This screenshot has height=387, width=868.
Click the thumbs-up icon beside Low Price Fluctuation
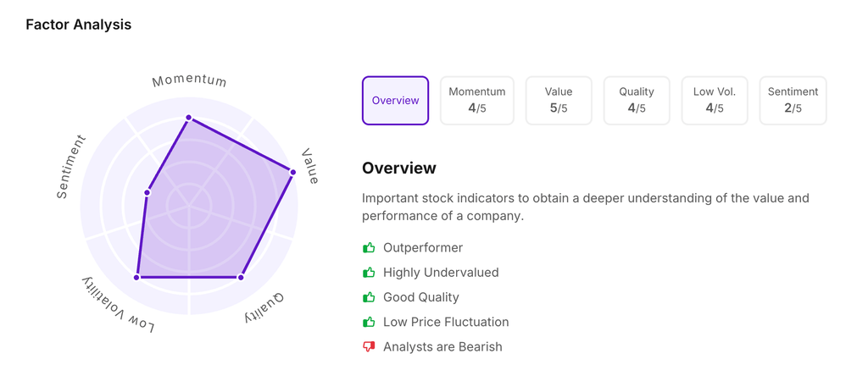click(x=369, y=322)
